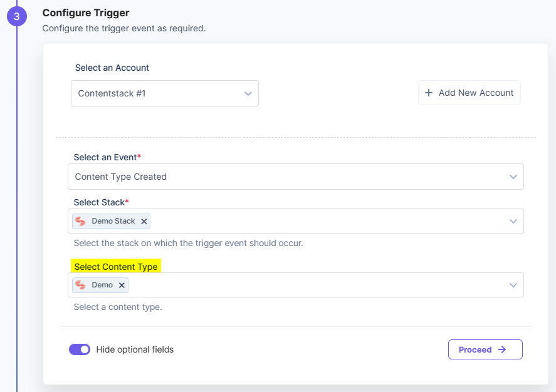
Task: Click Add New Account
Action: [x=469, y=92]
